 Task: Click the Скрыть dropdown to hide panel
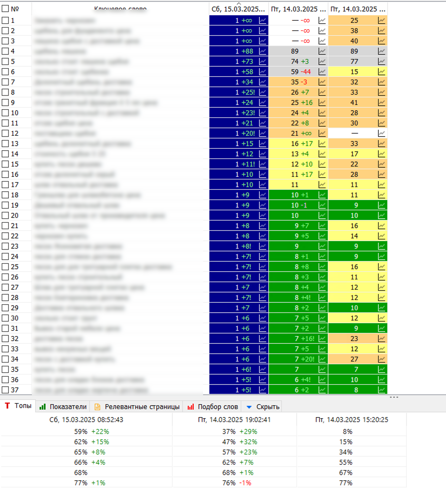263,407
